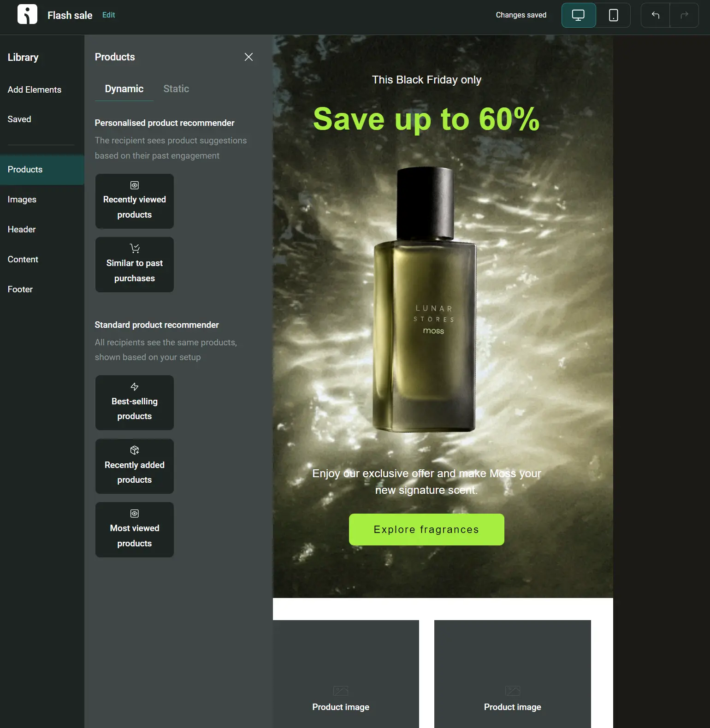The height and width of the screenshot is (728, 710).
Task: Click the Explore fragrances button
Action: (x=426, y=530)
